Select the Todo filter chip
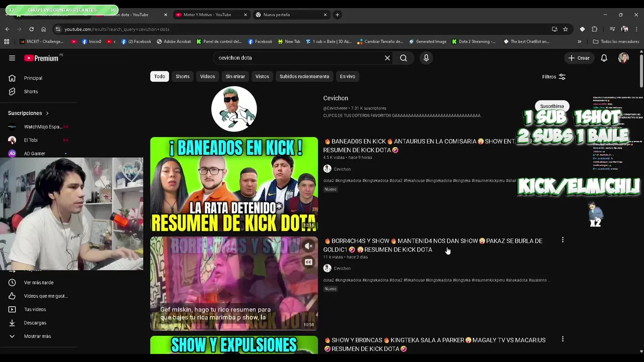 (159, 76)
